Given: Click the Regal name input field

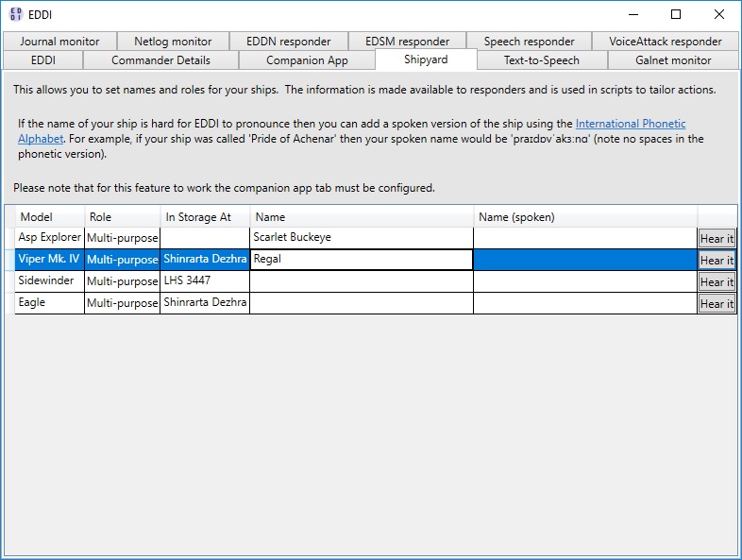Looking at the screenshot, I should click(x=362, y=260).
